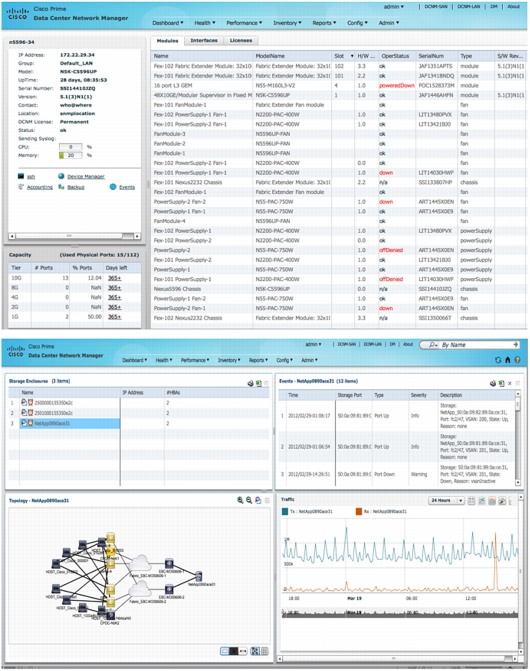Image resolution: width=530 pixels, height=671 pixels.
Task: Click the upper Fabric cloud node in topology
Action: (140, 562)
